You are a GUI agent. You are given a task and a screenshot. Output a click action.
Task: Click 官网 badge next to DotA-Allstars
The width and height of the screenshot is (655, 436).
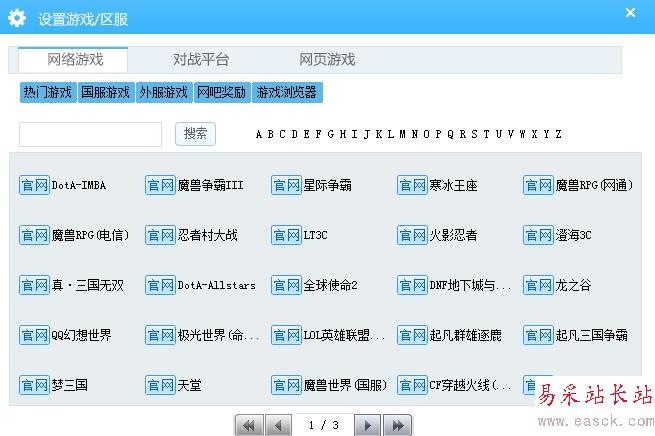[160, 285]
